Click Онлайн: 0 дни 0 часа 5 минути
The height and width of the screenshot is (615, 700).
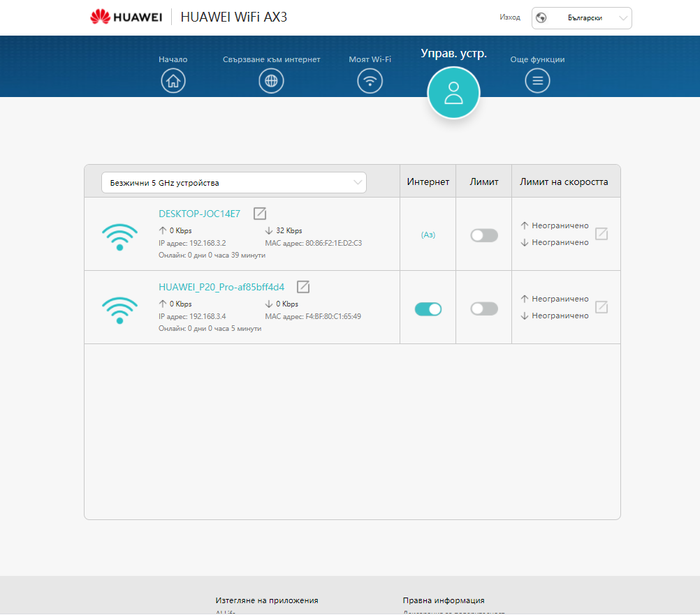click(210, 328)
